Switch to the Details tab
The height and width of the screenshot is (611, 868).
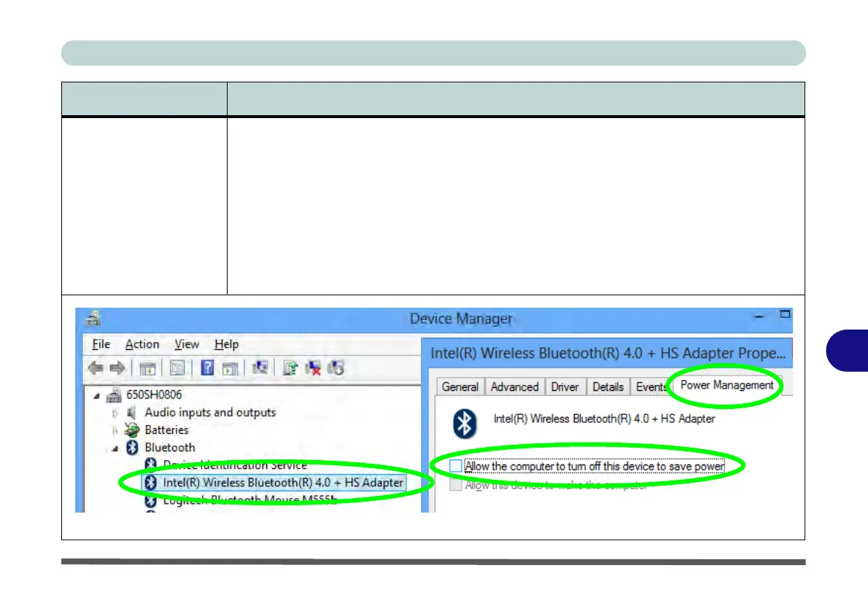click(608, 387)
